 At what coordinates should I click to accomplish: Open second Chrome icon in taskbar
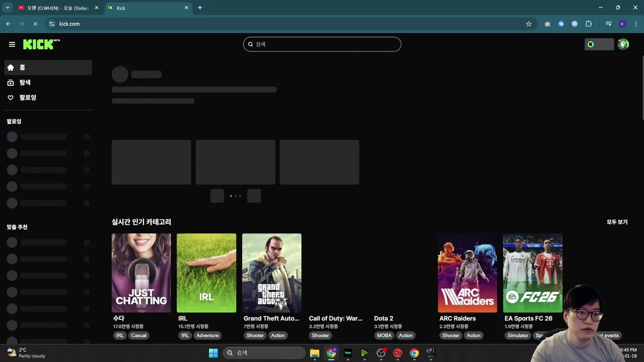pos(414,353)
